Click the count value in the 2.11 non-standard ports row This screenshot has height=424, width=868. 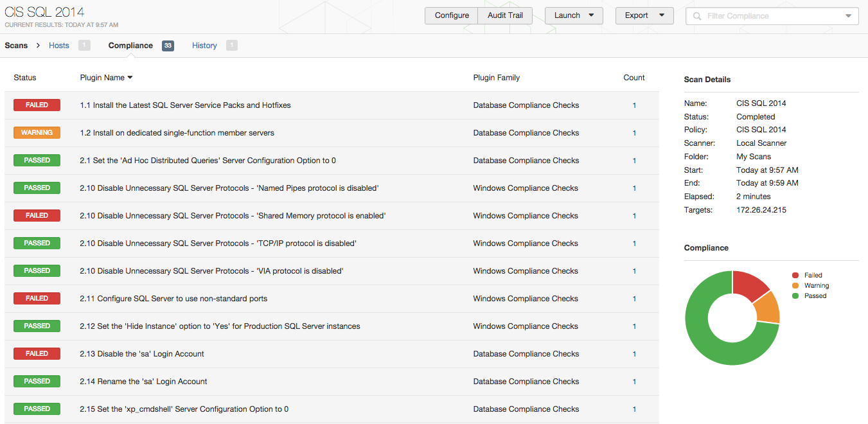click(634, 299)
